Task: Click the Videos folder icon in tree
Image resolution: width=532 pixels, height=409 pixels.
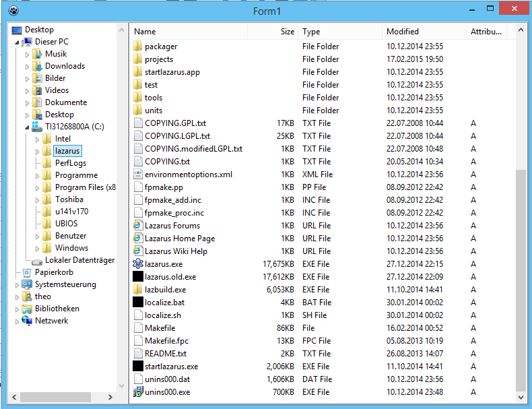Action: [x=38, y=90]
